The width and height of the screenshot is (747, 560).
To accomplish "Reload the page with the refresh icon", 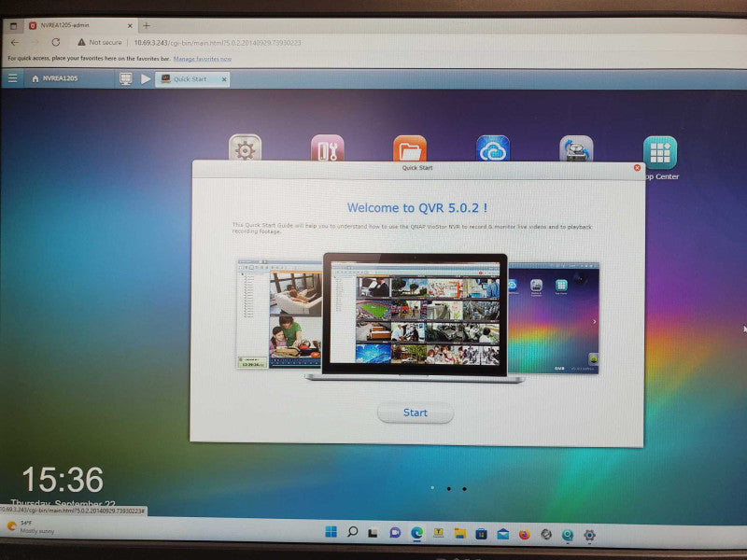I will click(x=56, y=42).
